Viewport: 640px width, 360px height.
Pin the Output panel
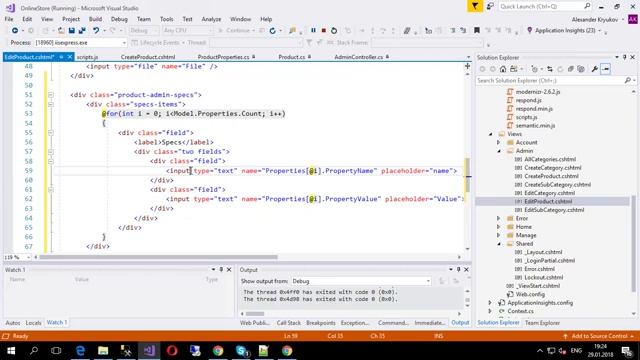click(x=458, y=270)
